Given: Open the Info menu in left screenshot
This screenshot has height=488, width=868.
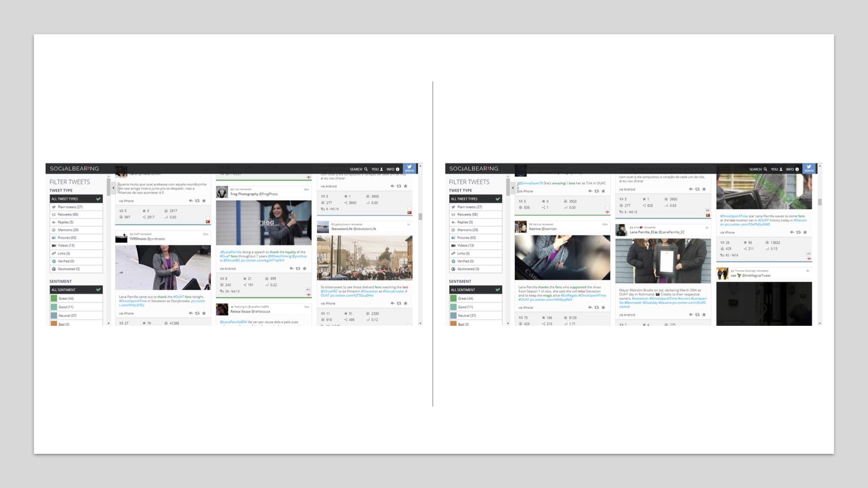Looking at the screenshot, I should [393, 169].
